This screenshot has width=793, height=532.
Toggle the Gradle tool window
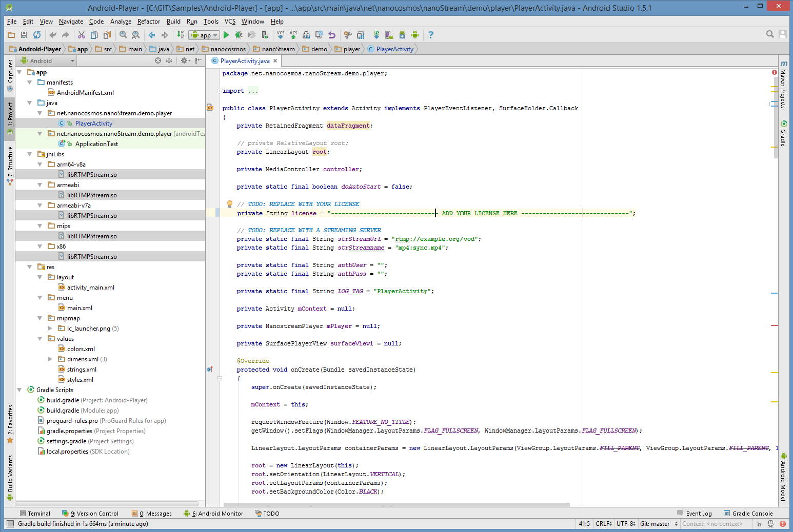coord(783,134)
